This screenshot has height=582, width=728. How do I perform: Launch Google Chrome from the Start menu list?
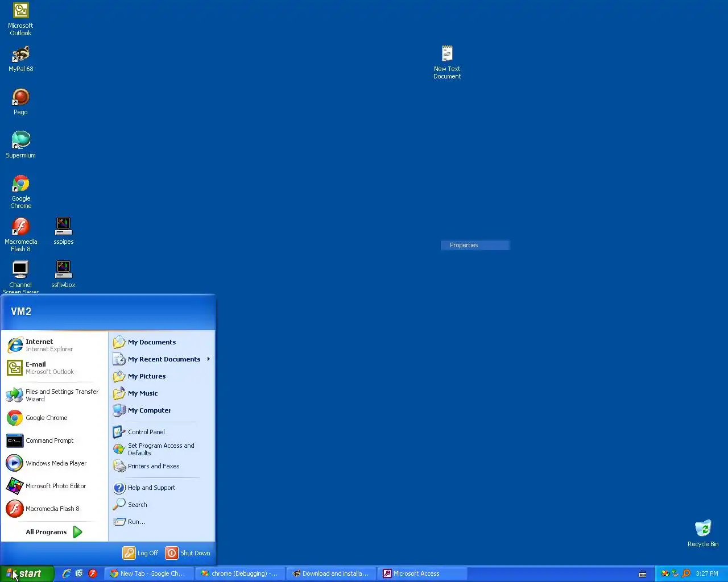[x=55, y=418]
